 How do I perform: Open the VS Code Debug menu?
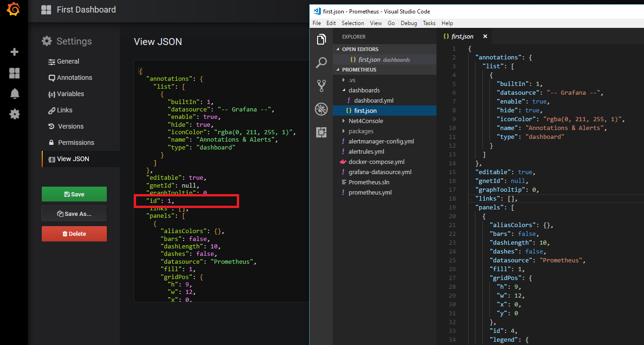(409, 23)
